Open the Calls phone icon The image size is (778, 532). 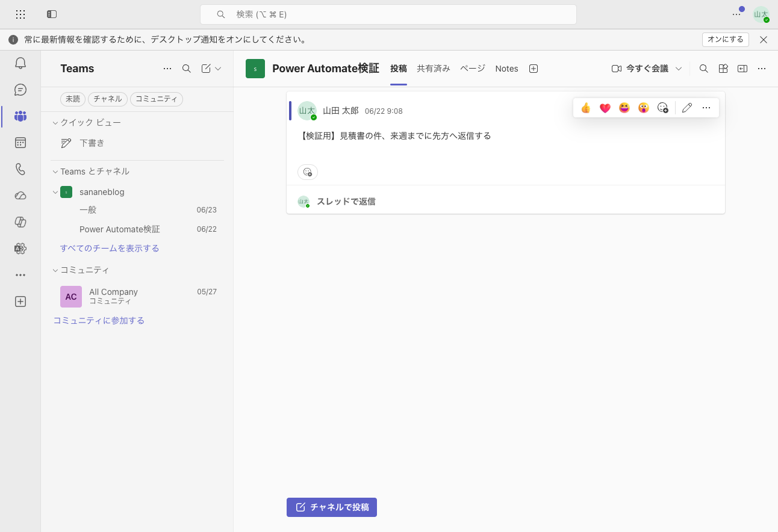pyautogui.click(x=20, y=169)
